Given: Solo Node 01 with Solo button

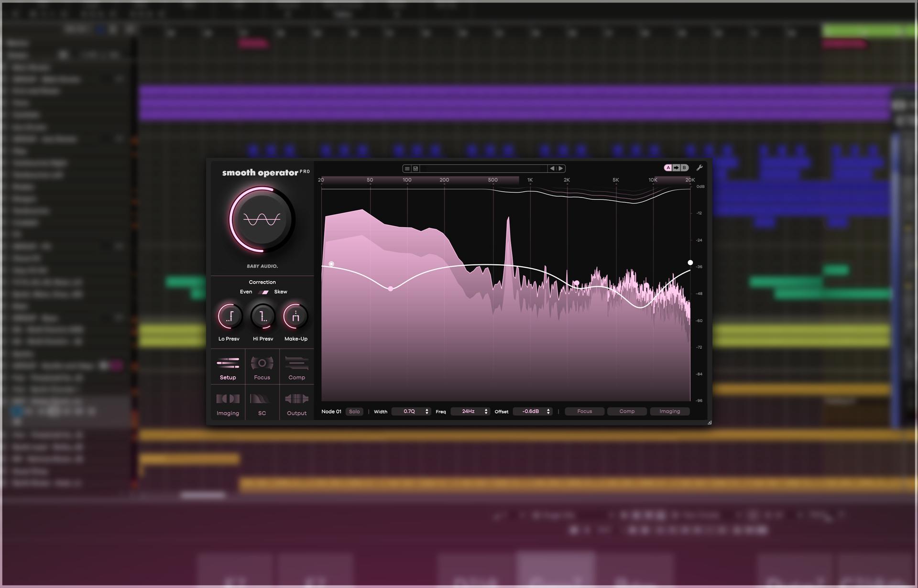Looking at the screenshot, I should click(x=354, y=412).
